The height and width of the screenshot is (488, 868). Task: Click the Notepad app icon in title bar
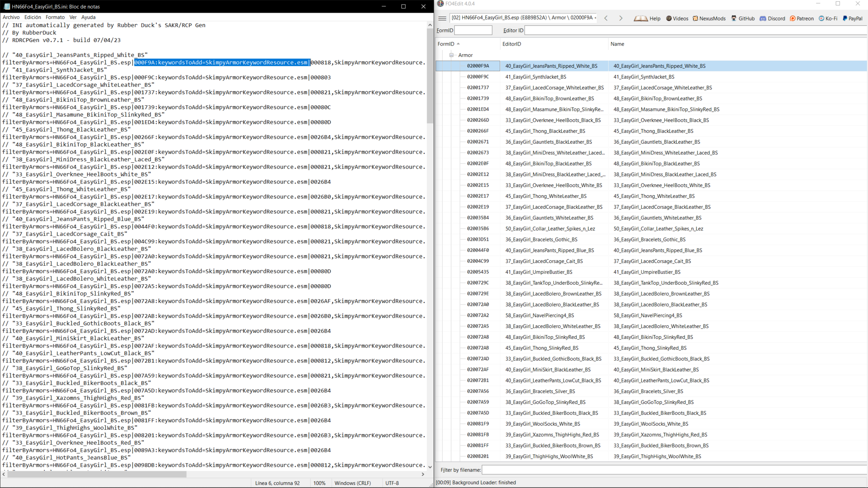tap(7, 6)
